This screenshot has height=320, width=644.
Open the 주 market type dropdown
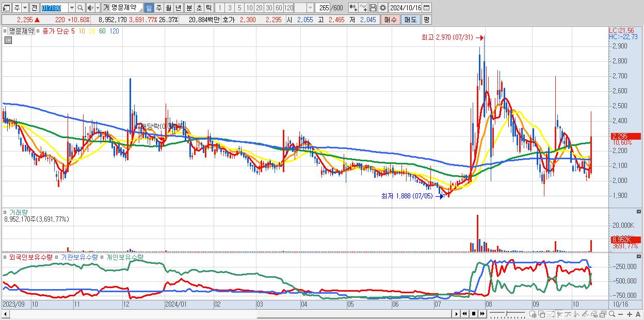[x=25, y=8]
